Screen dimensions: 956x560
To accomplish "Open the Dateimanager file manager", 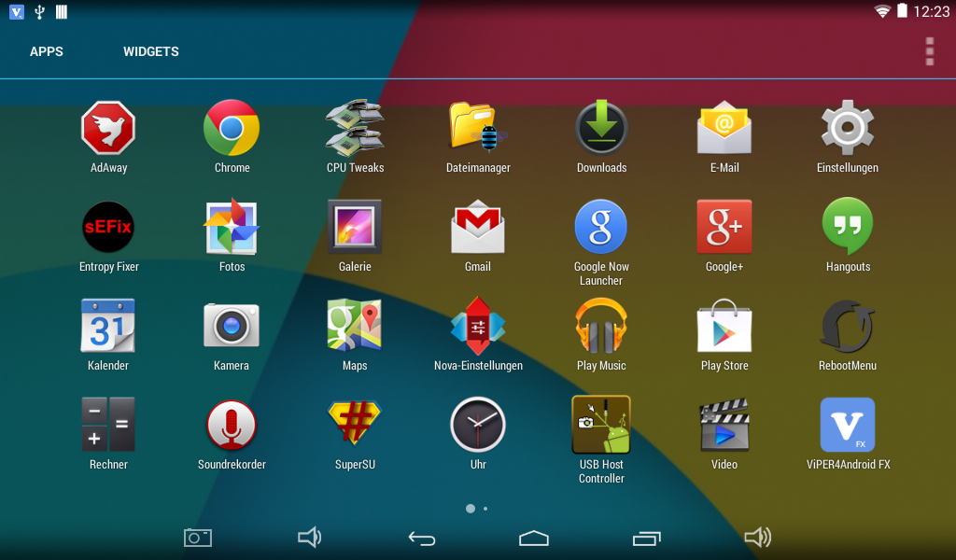I will pos(478,128).
